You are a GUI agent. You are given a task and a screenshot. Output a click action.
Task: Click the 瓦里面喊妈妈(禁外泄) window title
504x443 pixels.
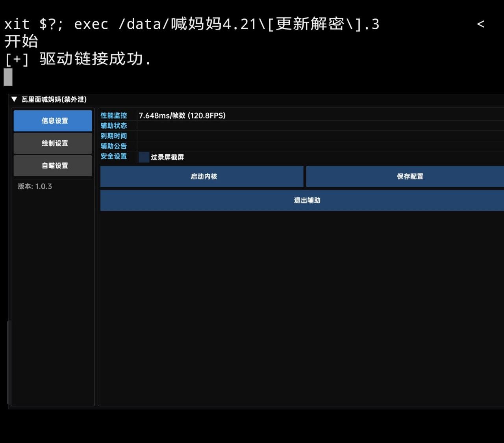pyautogui.click(x=54, y=99)
